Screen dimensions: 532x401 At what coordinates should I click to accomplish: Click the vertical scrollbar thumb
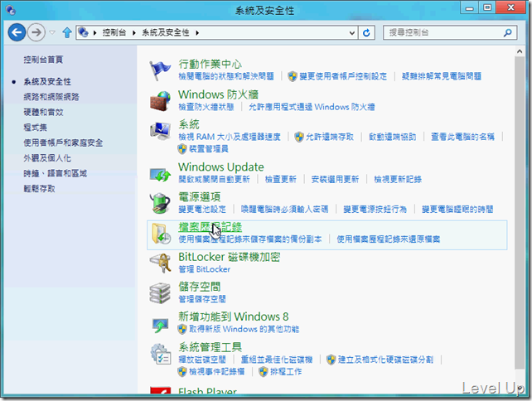(x=520, y=213)
